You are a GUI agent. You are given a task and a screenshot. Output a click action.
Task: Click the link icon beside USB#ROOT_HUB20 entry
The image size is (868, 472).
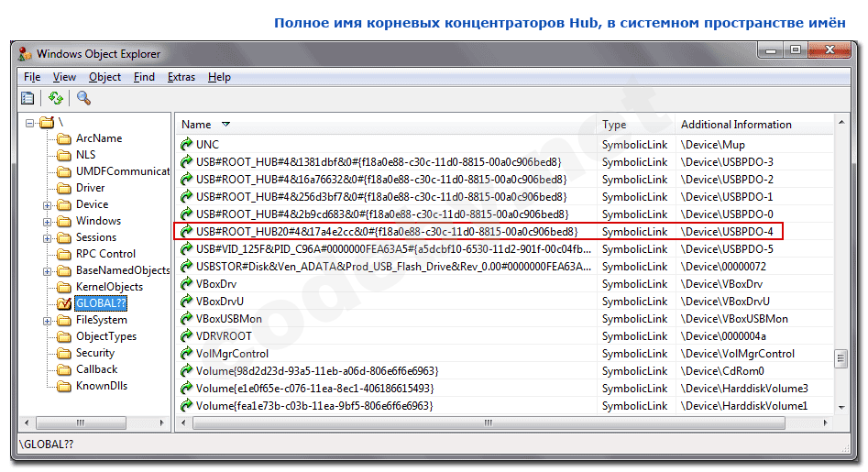coord(187,231)
